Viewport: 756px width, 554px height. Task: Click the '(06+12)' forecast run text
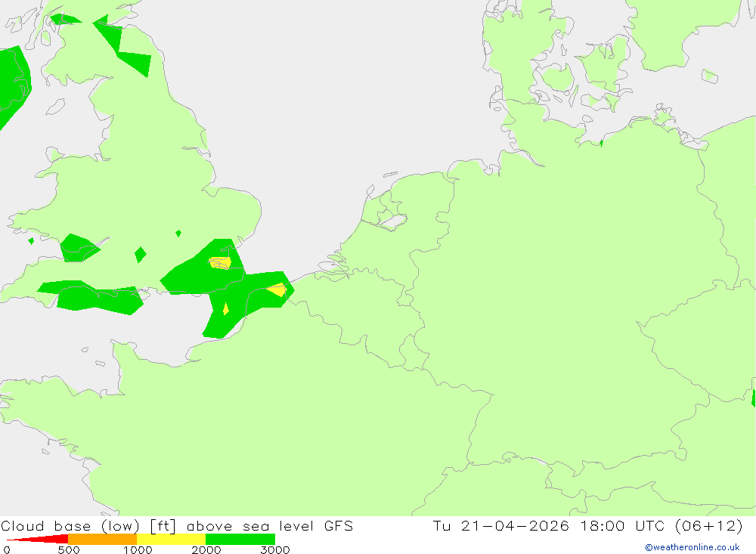[x=709, y=525]
